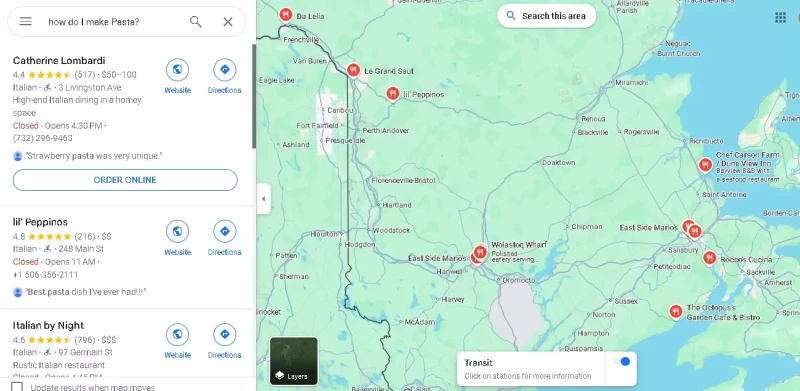Clear the search with the X icon
The image size is (800, 391).
pyautogui.click(x=228, y=21)
